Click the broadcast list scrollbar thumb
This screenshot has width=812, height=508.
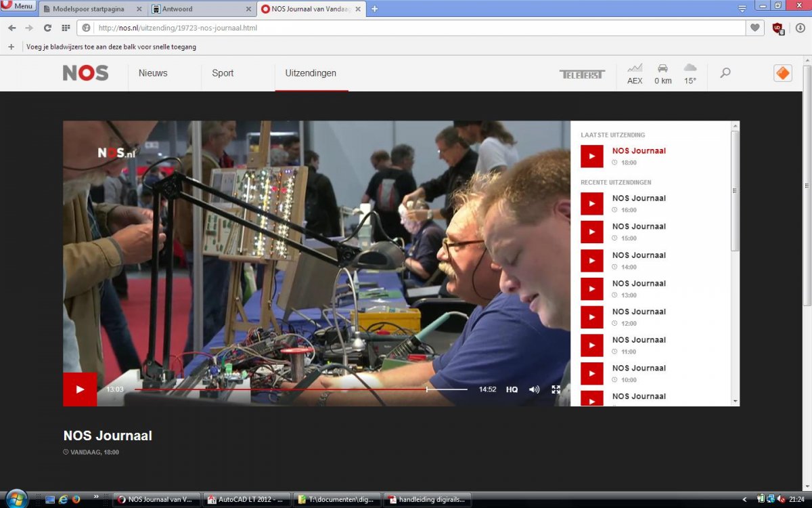point(735,191)
